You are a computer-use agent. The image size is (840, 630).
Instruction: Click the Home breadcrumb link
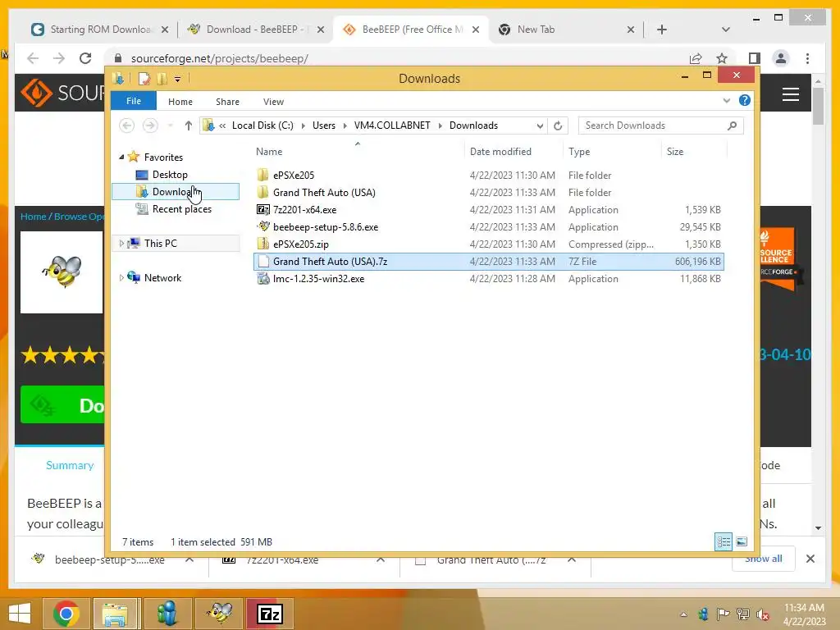click(33, 217)
